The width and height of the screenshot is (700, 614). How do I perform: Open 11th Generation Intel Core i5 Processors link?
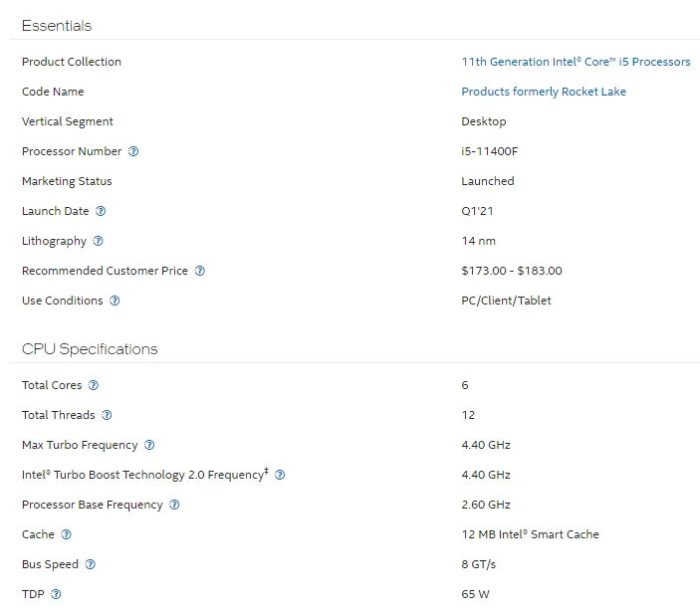tap(576, 62)
